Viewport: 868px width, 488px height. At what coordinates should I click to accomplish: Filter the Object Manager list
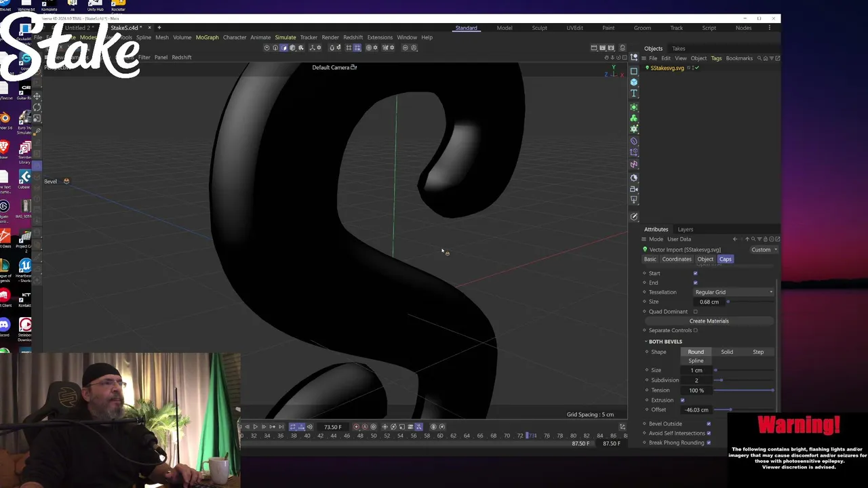tap(772, 58)
